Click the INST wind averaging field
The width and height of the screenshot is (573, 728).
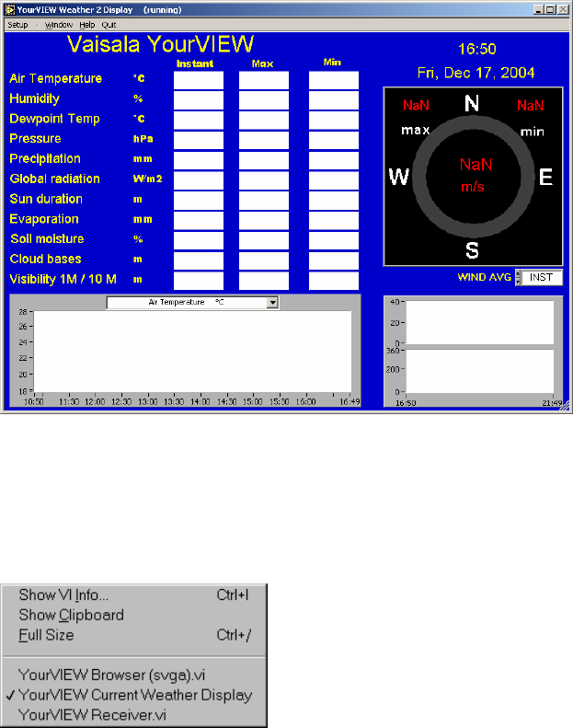(542, 277)
